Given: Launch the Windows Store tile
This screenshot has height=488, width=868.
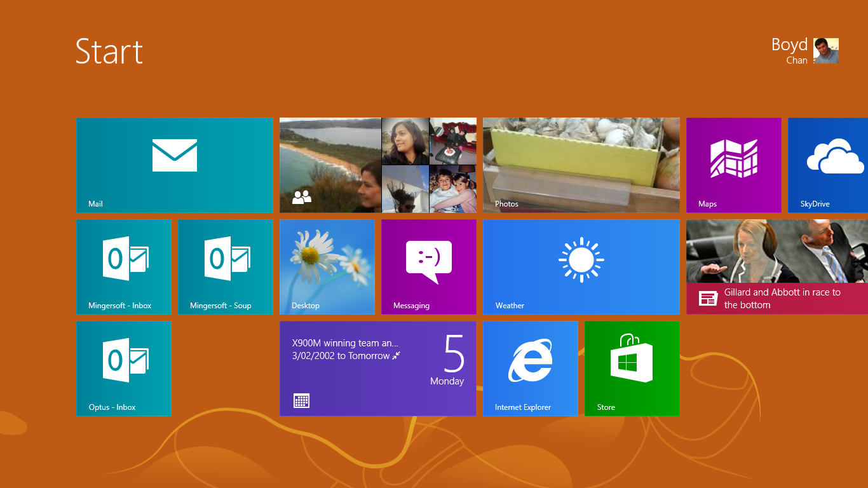Looking at the screenshot, I should click(x=632, y=369).
